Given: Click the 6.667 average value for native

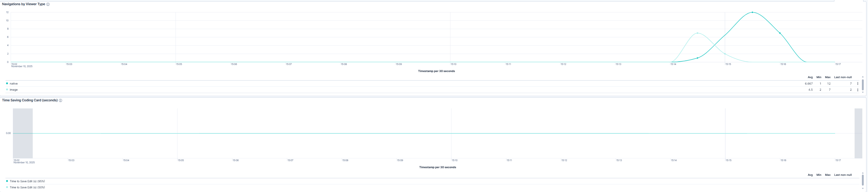Looking at the screenshot, I should pyautogui.click(x=809, y=84).
